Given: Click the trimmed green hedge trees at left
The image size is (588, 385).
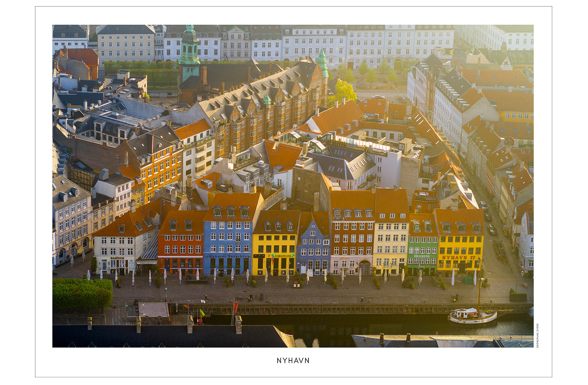Looking at the screenshot, I should (x=82, y=293).
